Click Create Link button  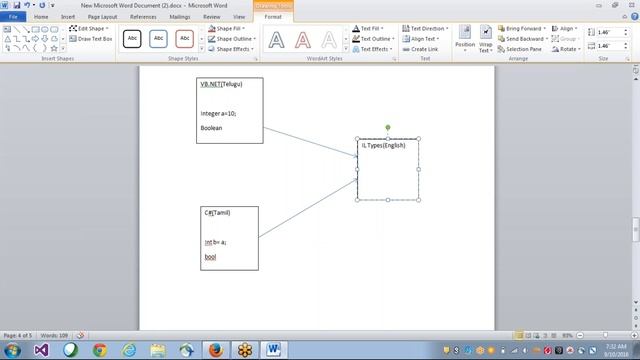tap(420, 49)
